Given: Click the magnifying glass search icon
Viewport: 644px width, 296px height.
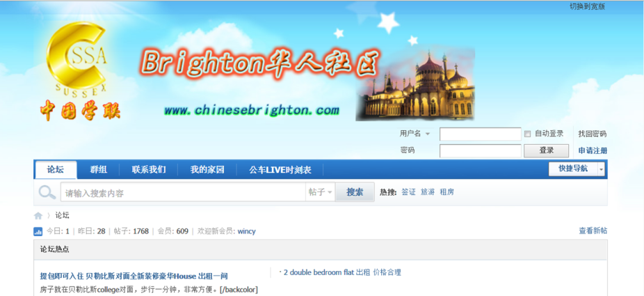Looking at the screenshot, I should tap(47, 192).
